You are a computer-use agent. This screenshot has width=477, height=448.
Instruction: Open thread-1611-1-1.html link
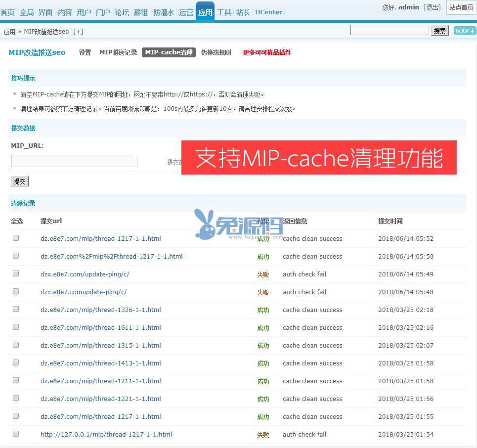[x=101, y=328]
